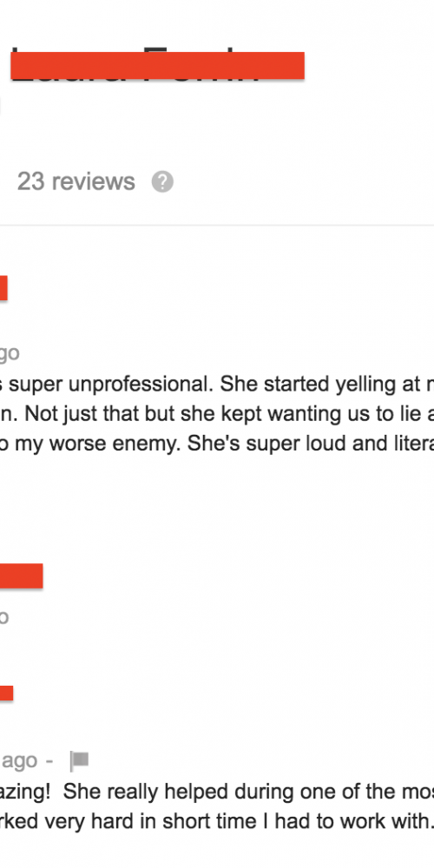Open the 23 reviews count
The width and height of the screenshot is (434, 868).
(x=76, y=181)
